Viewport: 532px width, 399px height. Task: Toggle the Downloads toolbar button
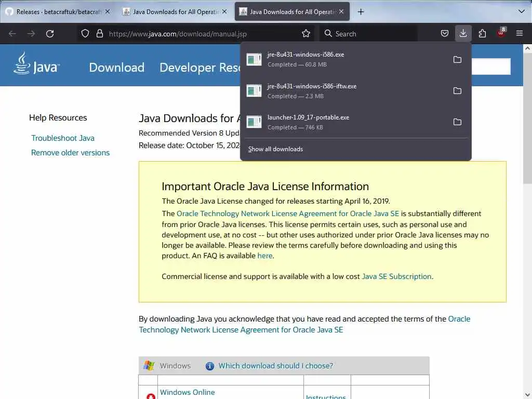click(463, 34)
